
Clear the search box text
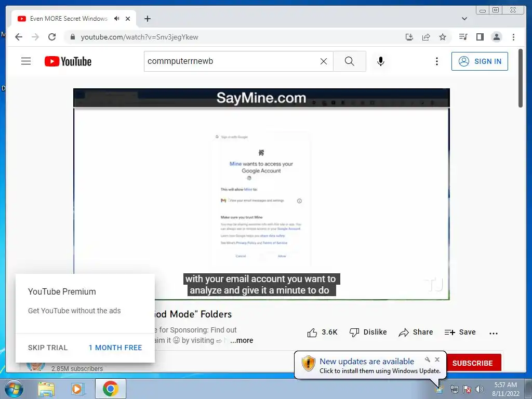point(324,61)
